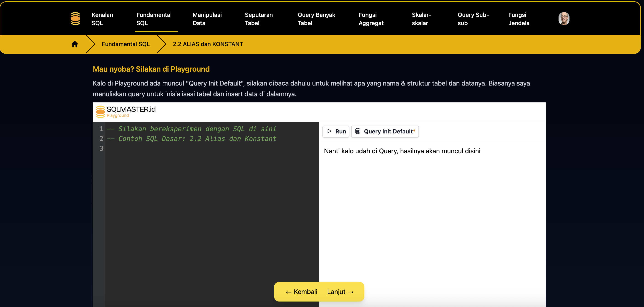The width and height of the screenshot is (644, 307).
Task: Click comment line 'Silakan bereksperimen dengan SQL di sini'
Action: (x=191, y=129)
